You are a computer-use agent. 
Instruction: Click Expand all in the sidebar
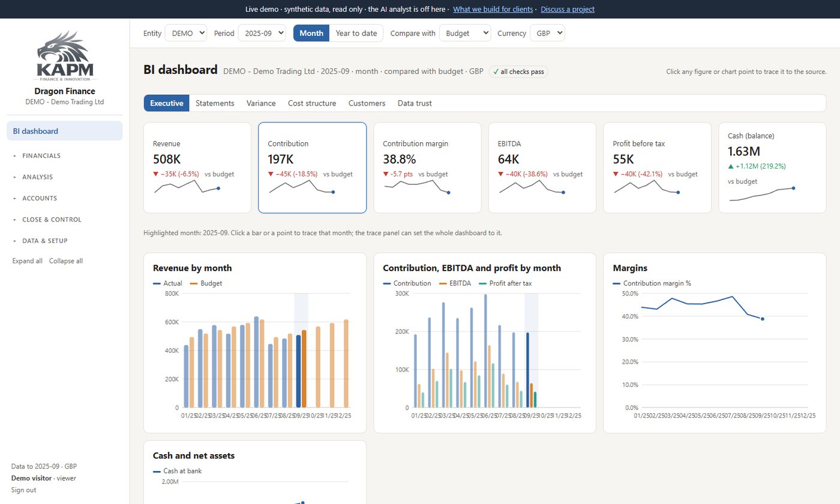click(x=28, y=261)
